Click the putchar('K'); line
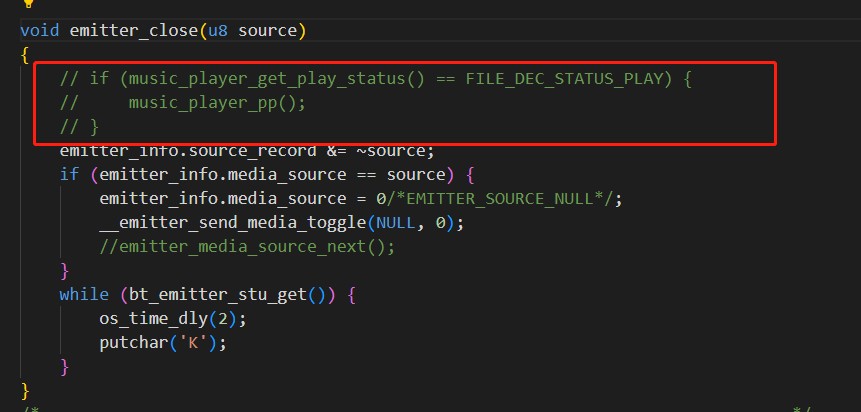The image size is (861, 412). pos(163,343)
